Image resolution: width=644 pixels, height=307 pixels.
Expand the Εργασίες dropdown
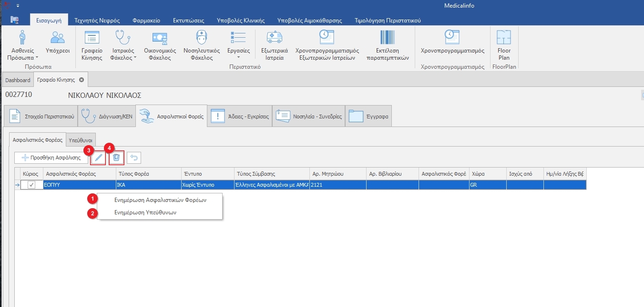tap(238, 56)
